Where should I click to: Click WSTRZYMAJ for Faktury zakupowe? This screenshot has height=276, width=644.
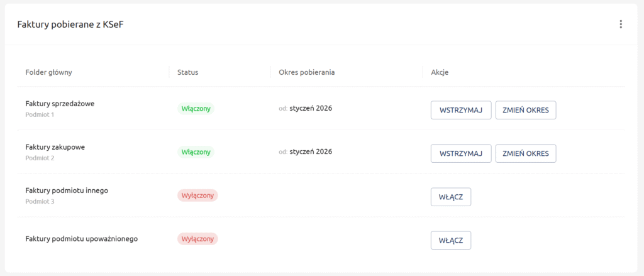[x=460, y=153]
